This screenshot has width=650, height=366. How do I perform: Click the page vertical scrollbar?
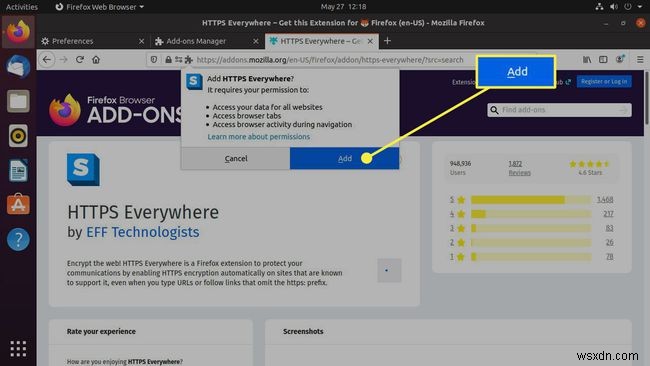pyautogui.click(x=647, y=98)
